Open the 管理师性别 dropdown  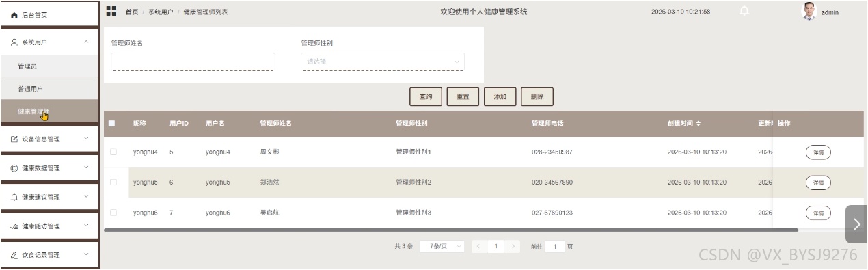pos(383,62)
